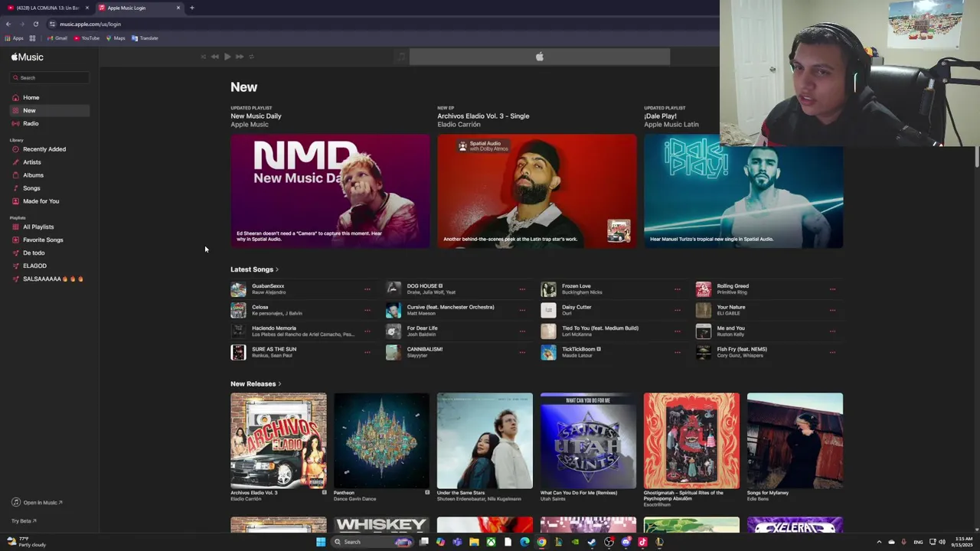Open Pantheon album cover
980x551 pixels.
click(x=381, y=441)
